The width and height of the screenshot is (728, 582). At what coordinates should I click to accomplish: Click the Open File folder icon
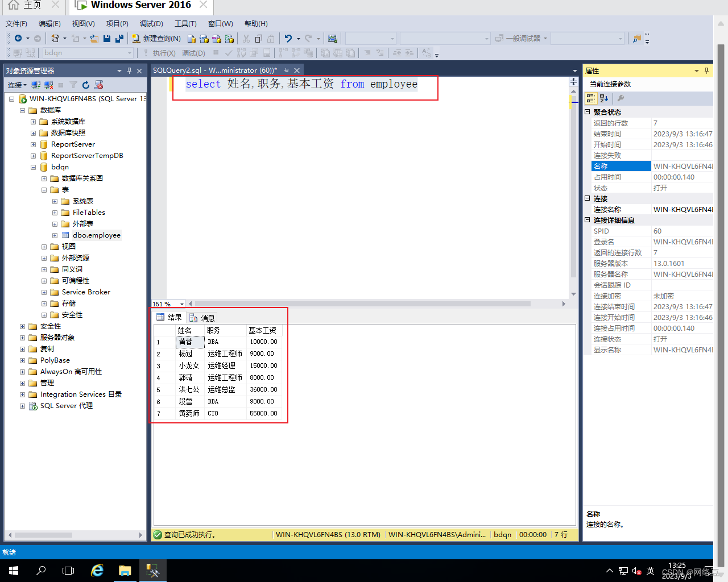94,39
